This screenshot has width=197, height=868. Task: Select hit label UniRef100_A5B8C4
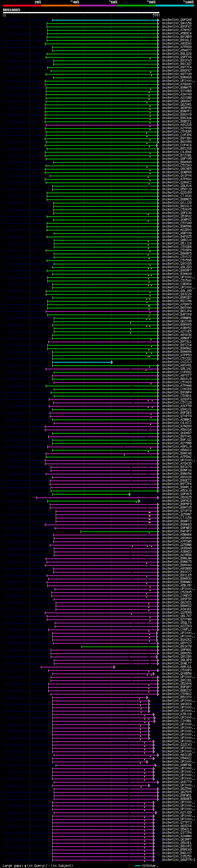[177, 33]
